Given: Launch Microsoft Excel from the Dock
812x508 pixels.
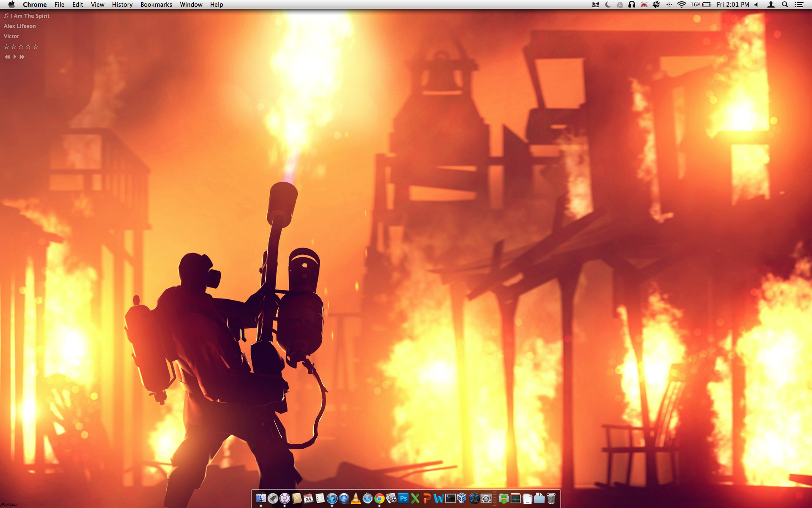Looking at the screenshot, I should coord(415,499).
